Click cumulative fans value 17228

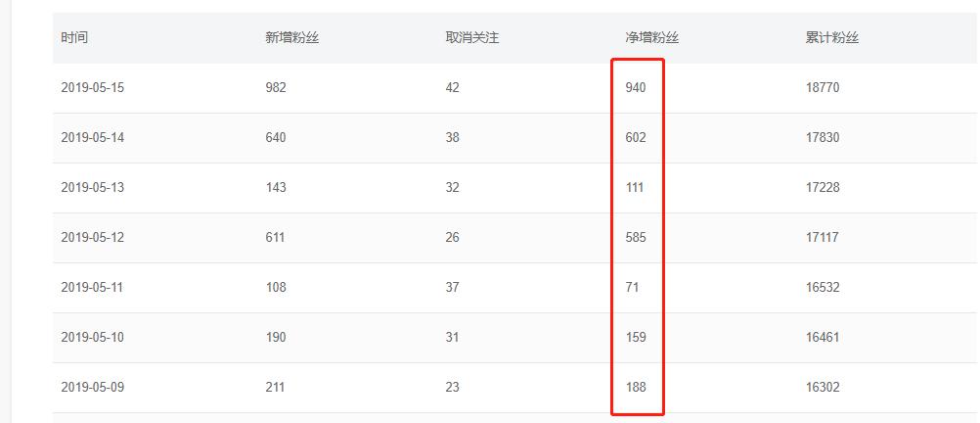(823, 188)
